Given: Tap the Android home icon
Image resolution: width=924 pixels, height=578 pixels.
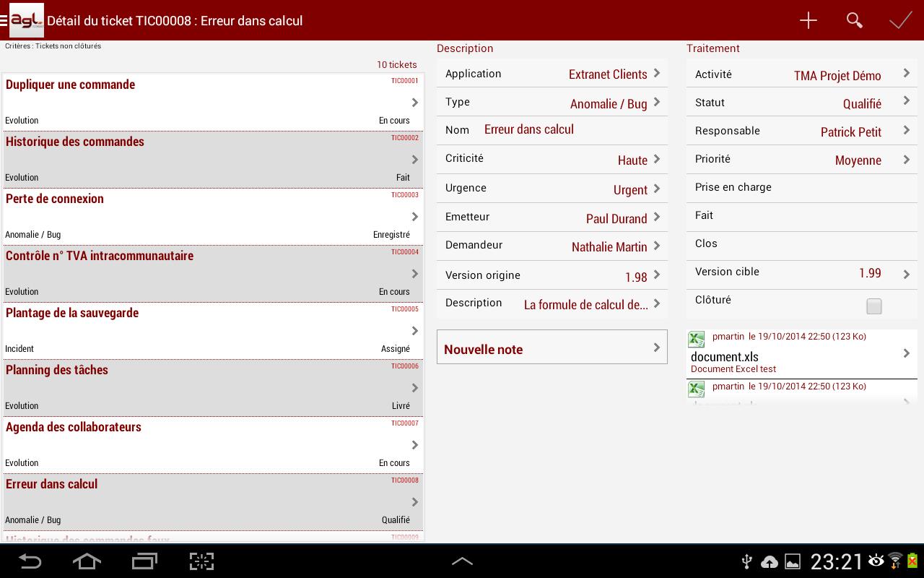Looking at the screenshot, I should 87,561.
